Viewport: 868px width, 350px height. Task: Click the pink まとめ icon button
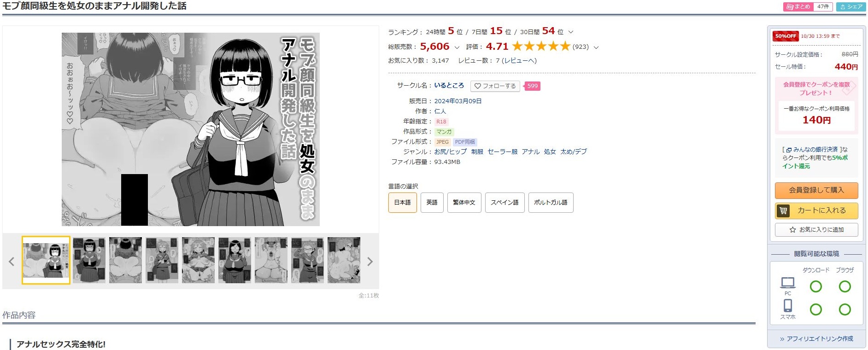798,7
